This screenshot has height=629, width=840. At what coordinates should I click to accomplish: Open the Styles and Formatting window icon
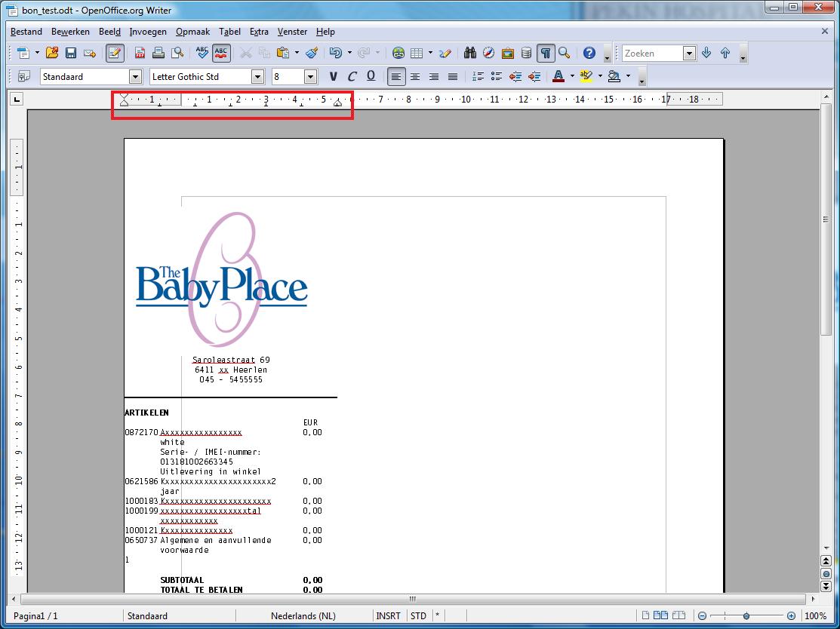[x=23, y=76]
